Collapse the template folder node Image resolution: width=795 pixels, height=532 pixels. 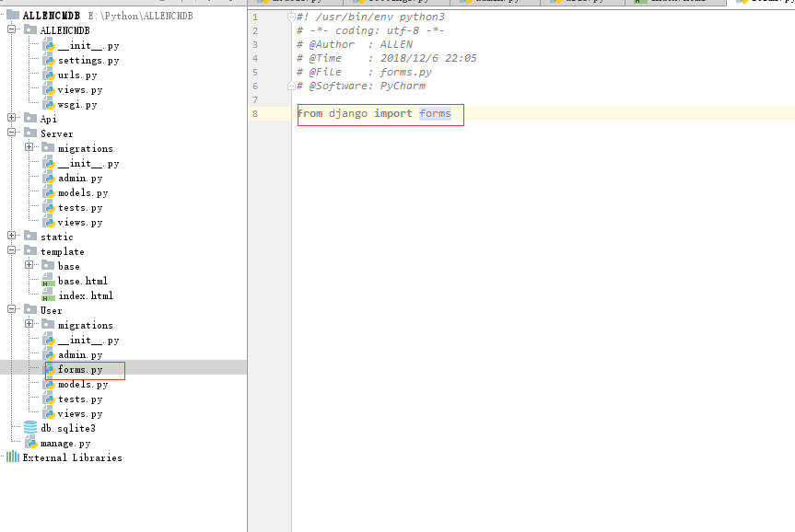[11, 249]
